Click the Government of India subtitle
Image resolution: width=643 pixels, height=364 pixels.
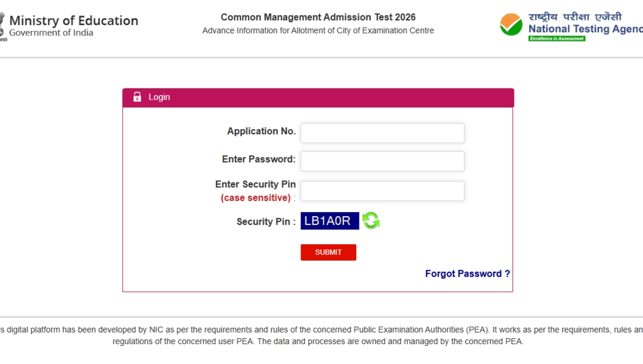[x=51, y=32]
